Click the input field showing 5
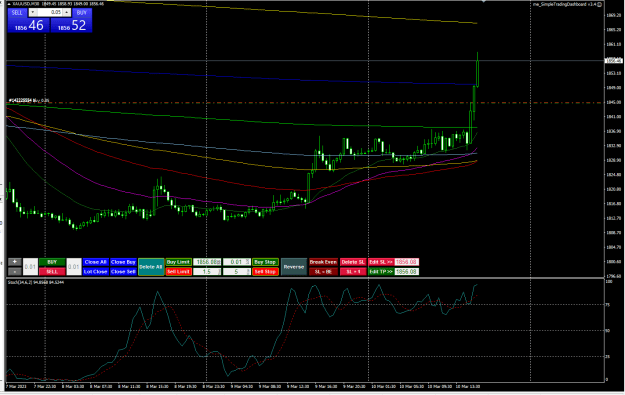Viewport: 625px width, 395px height. coord(237,271)
